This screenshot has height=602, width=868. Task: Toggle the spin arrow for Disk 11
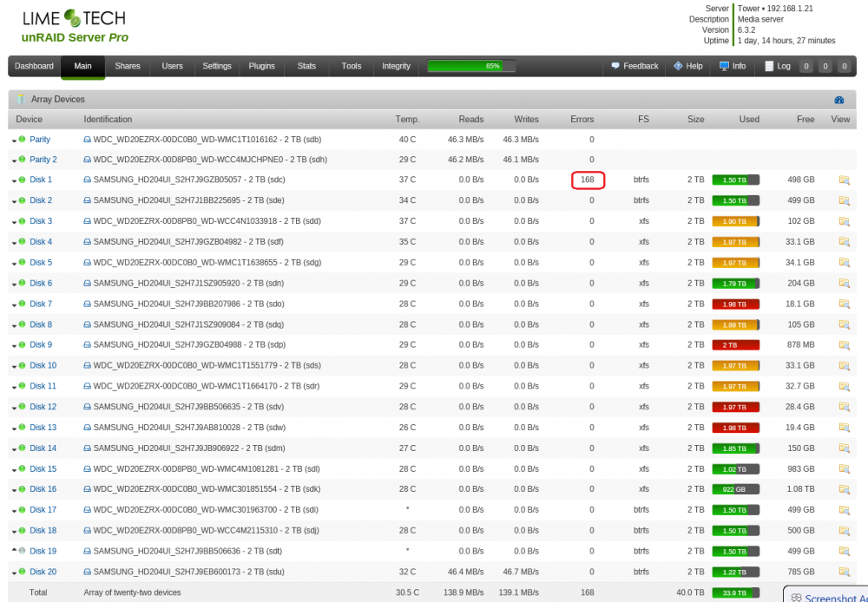coord(15,388)
